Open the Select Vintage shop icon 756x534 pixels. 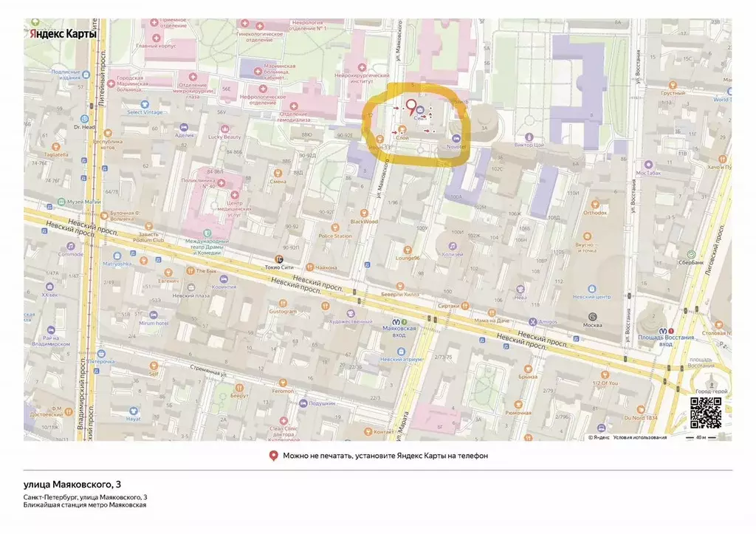[145, 104]
